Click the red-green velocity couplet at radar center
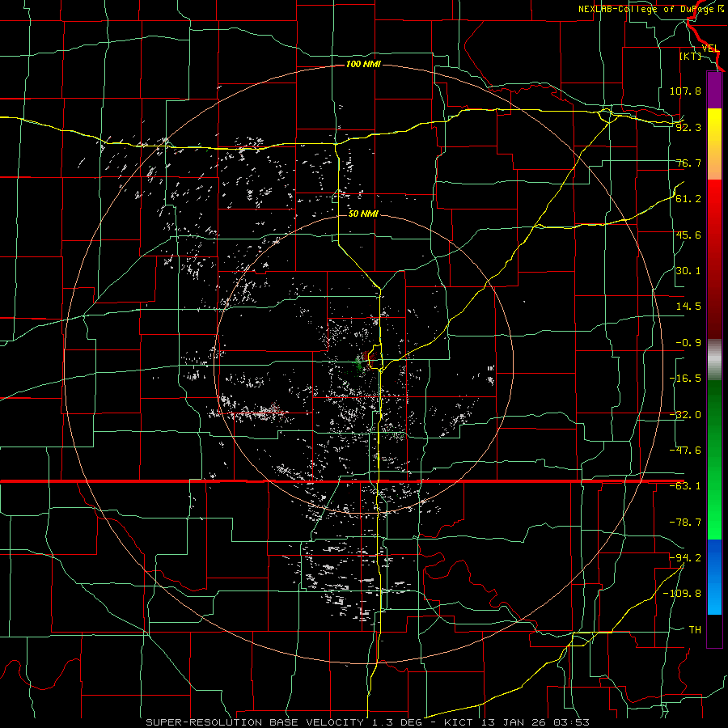Image resolution: width=728 pixels, height=728 pixels. pos(365,360)
